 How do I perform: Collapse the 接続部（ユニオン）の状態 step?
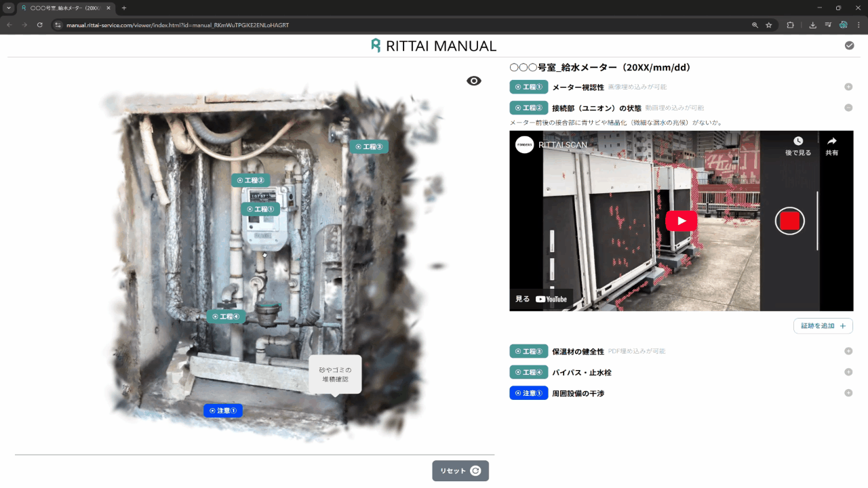[x=848, y=108]
